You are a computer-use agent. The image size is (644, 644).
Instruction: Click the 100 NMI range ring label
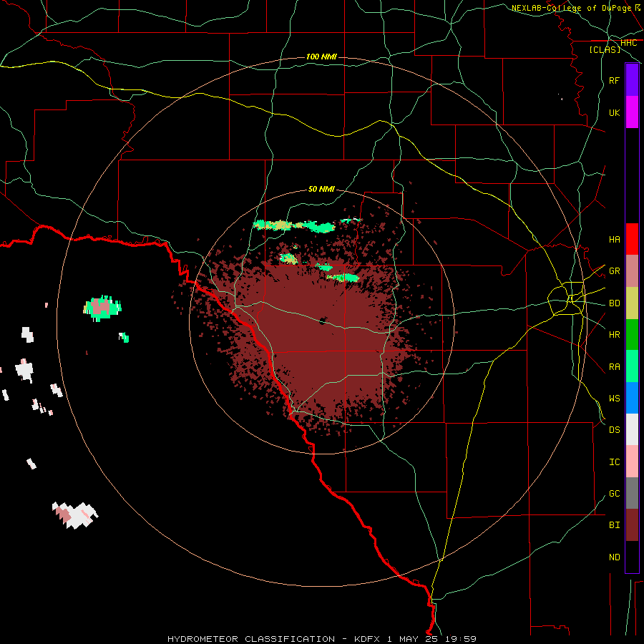coord(321,57)
